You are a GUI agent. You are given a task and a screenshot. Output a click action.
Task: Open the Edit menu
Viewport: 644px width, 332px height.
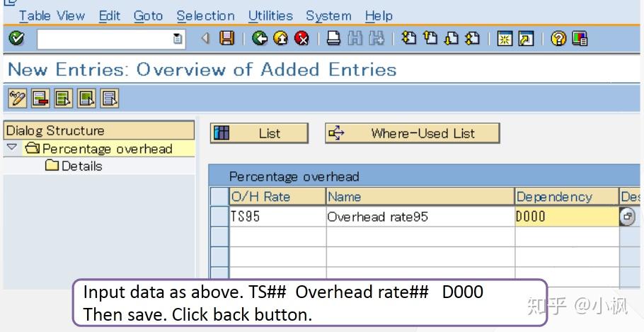pyautogui.click(x=110, y=16)
